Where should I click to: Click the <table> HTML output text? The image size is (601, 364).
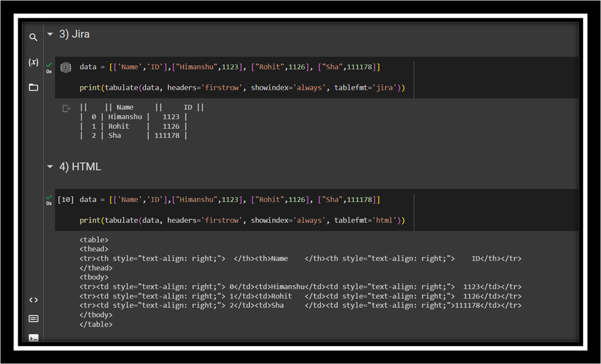point(94,240)
